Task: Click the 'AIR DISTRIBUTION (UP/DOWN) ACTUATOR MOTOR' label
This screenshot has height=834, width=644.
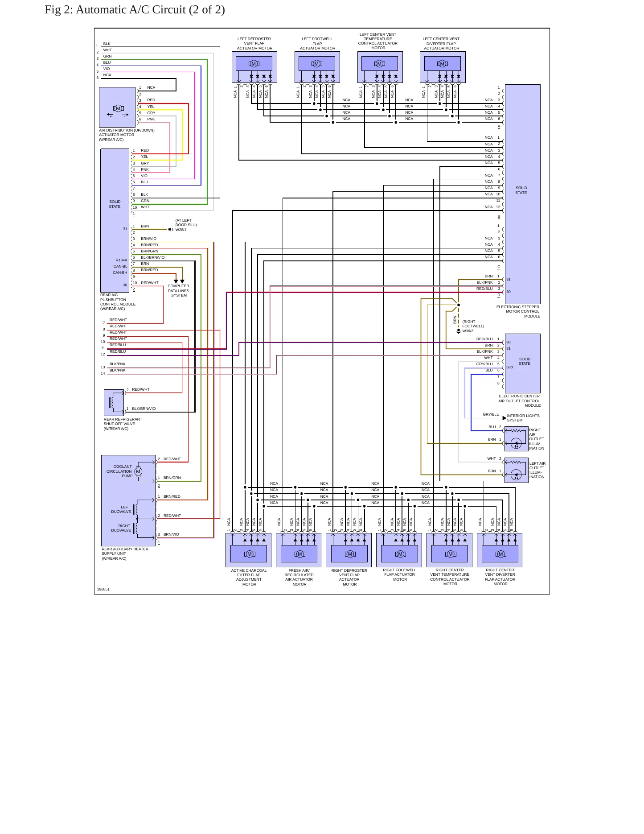Action: [x=127, y=135]
